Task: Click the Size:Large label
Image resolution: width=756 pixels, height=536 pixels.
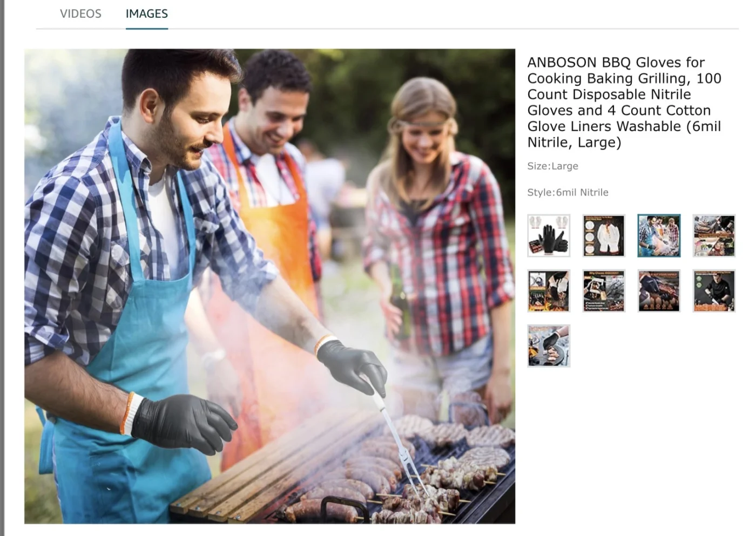Action: point(552,166)
